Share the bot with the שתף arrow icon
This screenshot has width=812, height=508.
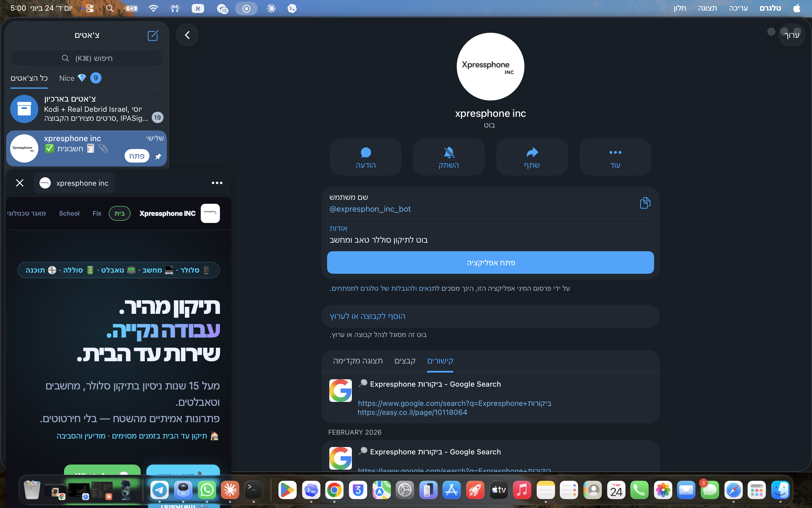(532, 157)
